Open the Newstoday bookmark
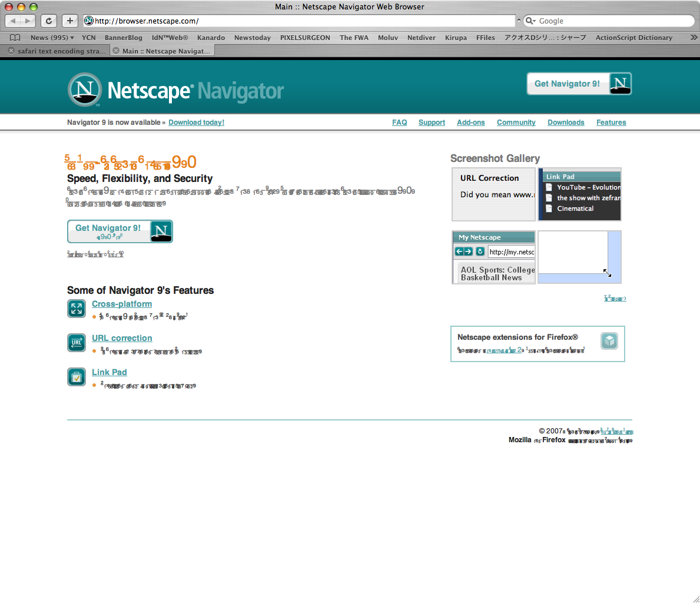Image resolution: width=700 pixels, height=603 pixels. coord(253,38)
